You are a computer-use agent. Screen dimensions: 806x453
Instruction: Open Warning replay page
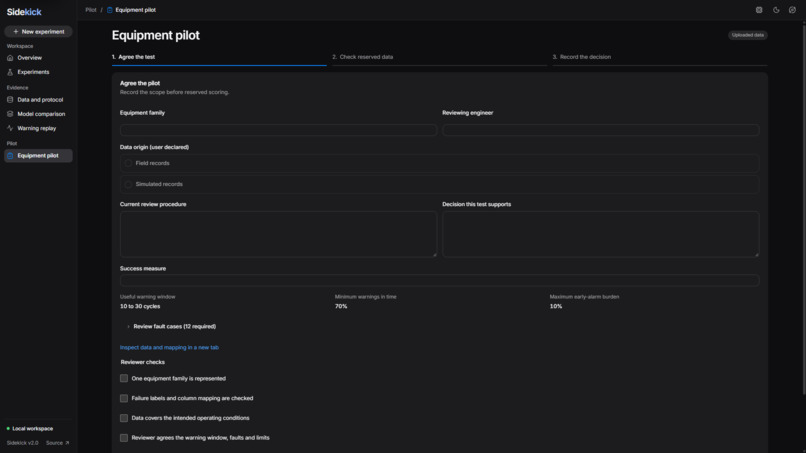[x=39, y=129]
